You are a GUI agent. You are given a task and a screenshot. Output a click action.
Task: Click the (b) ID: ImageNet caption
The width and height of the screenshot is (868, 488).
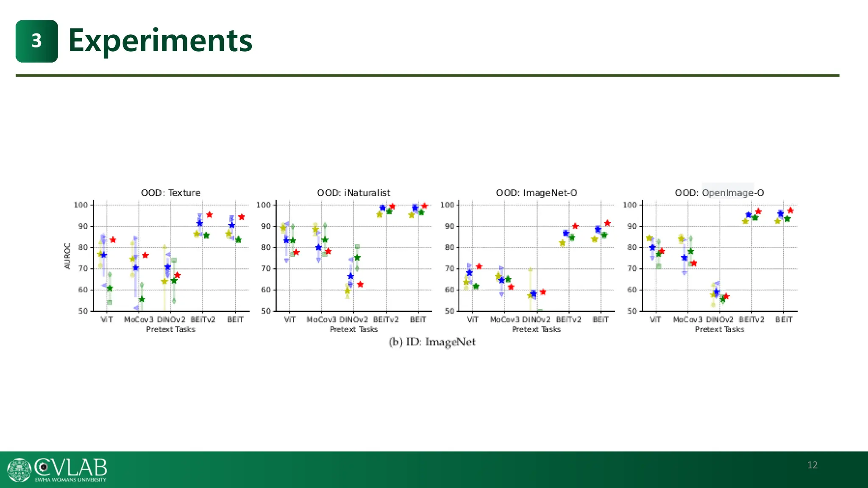432,342
